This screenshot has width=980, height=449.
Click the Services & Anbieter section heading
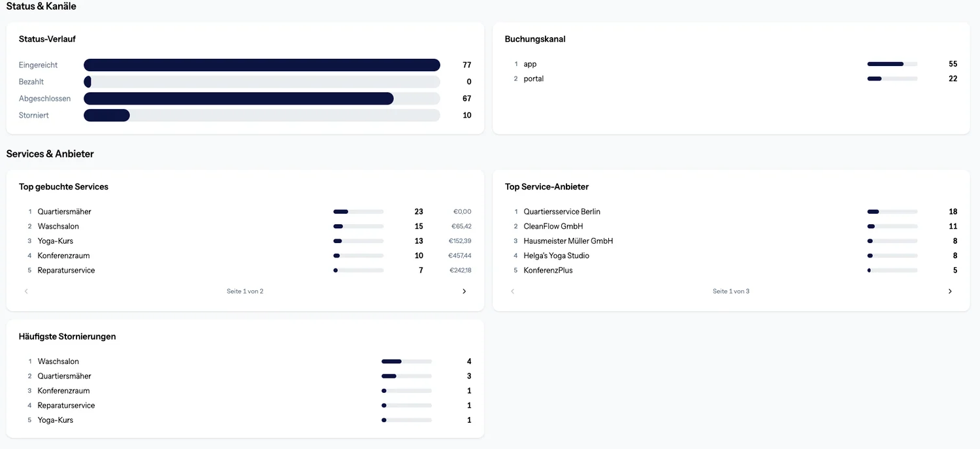click(x=50, y=154)
